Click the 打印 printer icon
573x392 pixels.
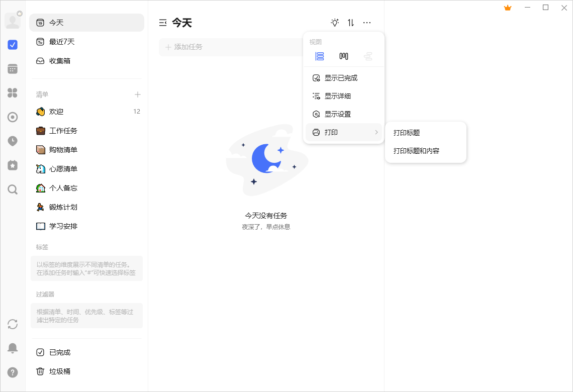pos(316,132)
